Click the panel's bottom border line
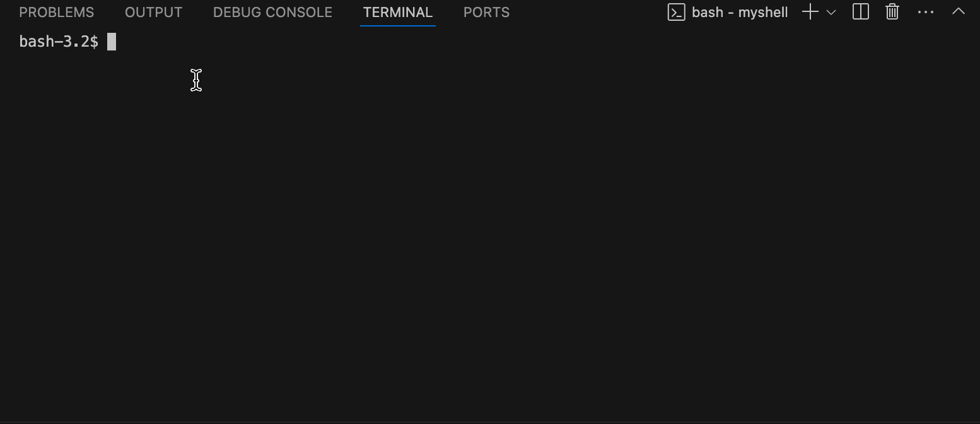This screenshot has height=424, width=980. [x=490, y=422]
